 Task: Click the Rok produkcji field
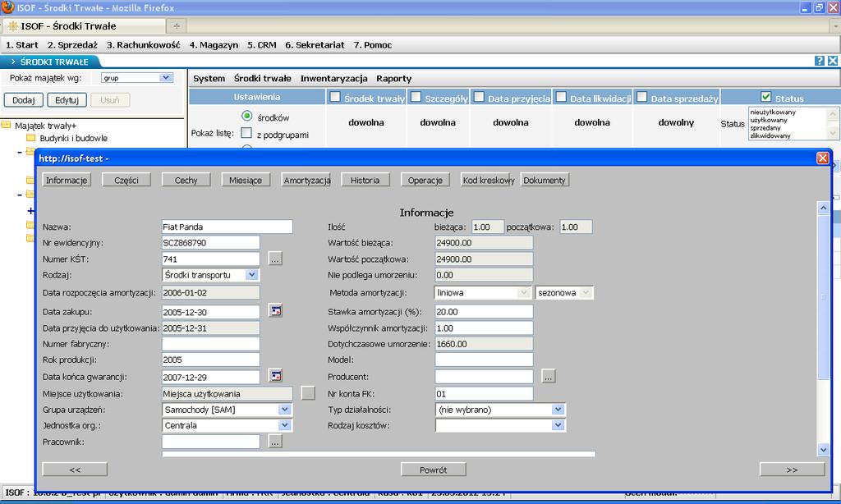click(210, 360)
